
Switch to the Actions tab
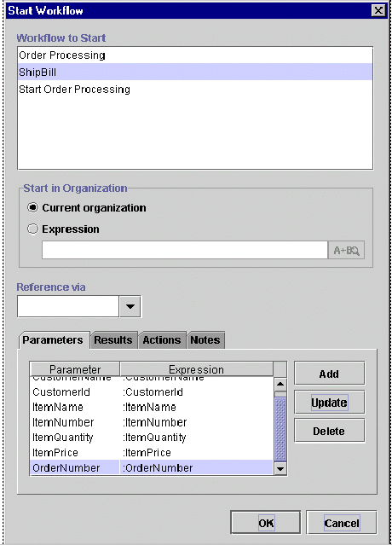162,340
